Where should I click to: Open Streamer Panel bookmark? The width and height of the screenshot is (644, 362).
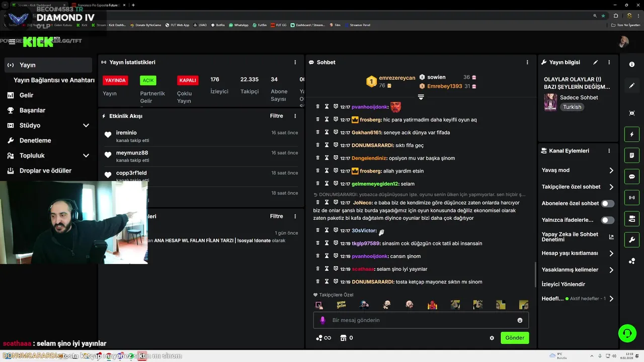(358, 25)
